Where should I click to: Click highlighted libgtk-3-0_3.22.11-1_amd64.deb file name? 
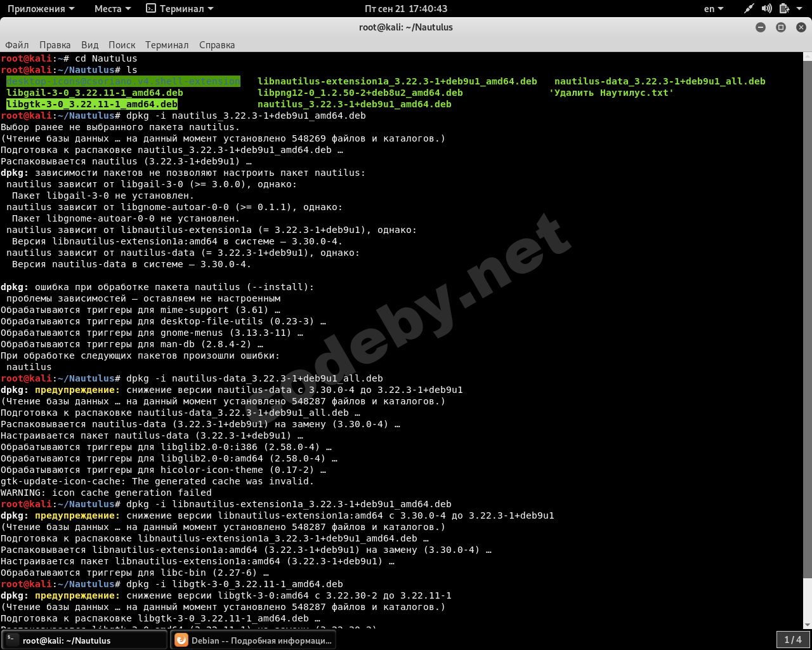[92, 104]
